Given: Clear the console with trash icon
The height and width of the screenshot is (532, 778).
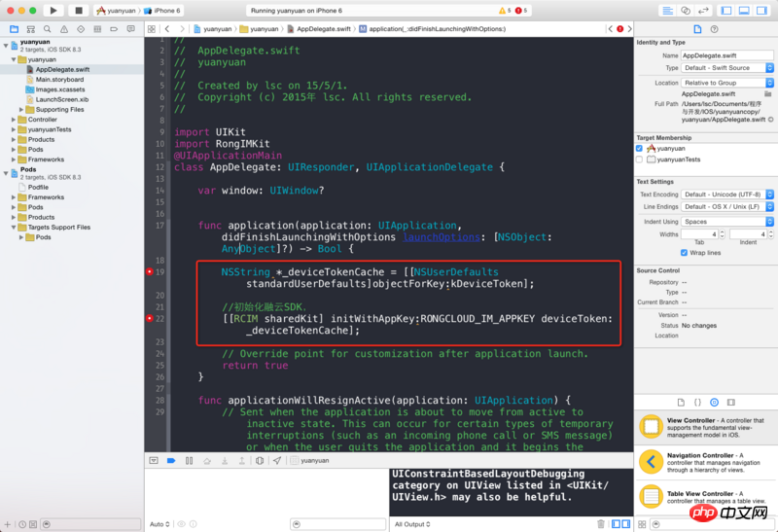Looking at the screenshot, I should 601,524.
